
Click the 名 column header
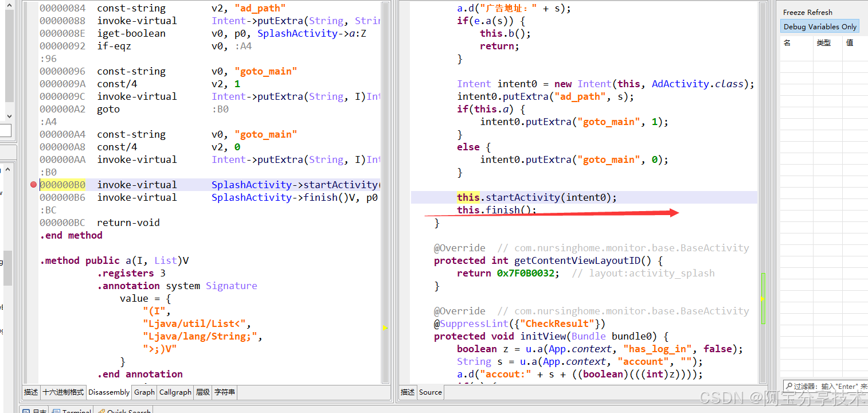[787, 42]
